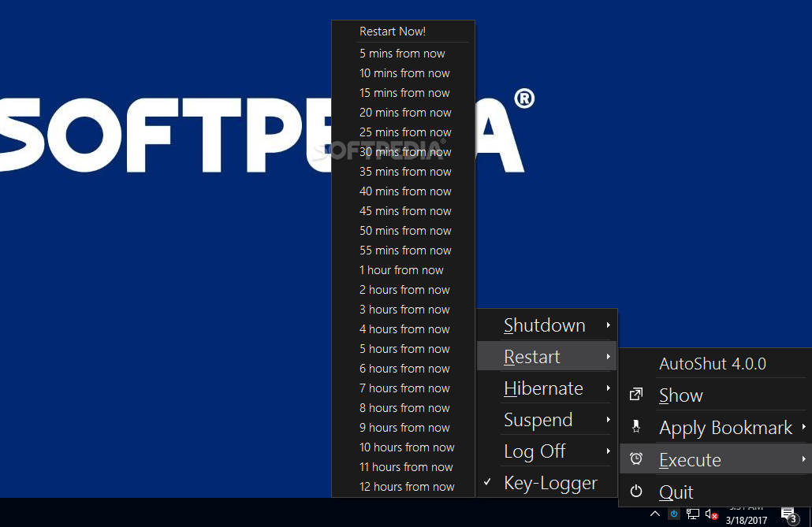812x527 pixels.
Task: Show hidden tray icons chevron
Action: (655, 514)
